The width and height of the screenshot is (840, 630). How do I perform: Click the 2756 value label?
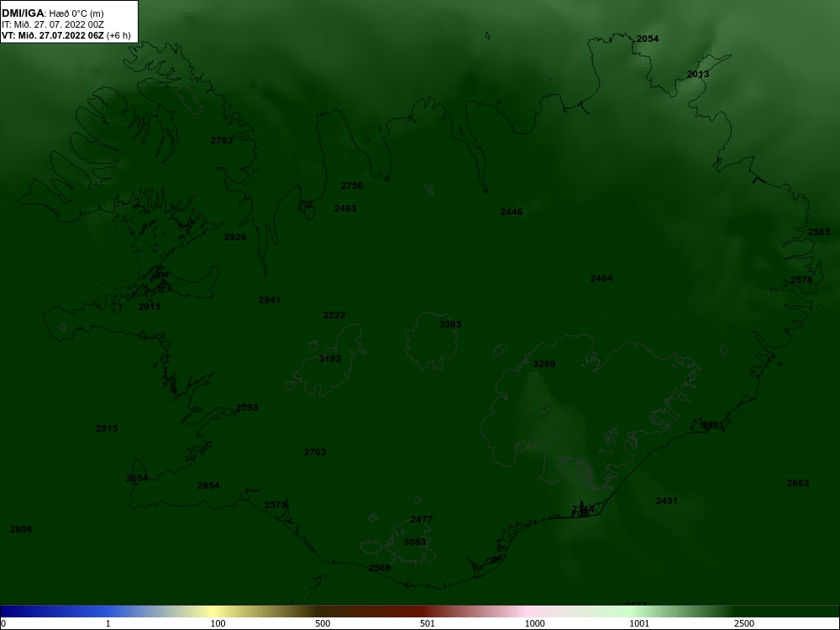(352, 186)
